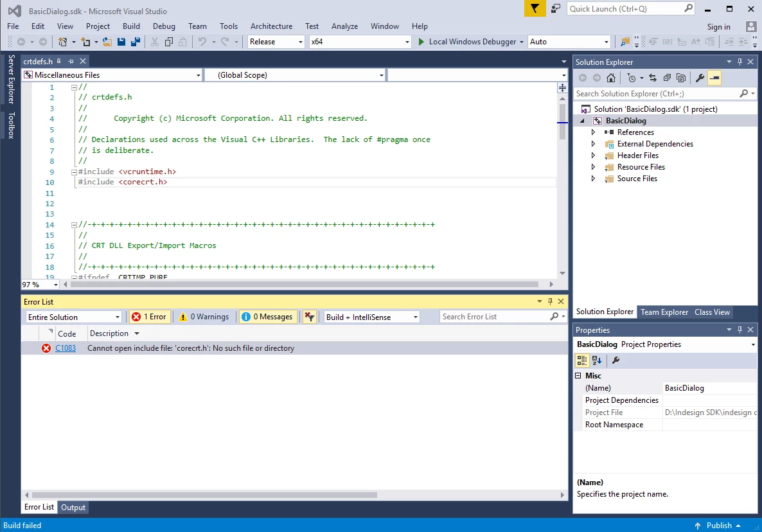
Task: Open Properties wrench in Solution Explorer
Action: pos(700,78)
